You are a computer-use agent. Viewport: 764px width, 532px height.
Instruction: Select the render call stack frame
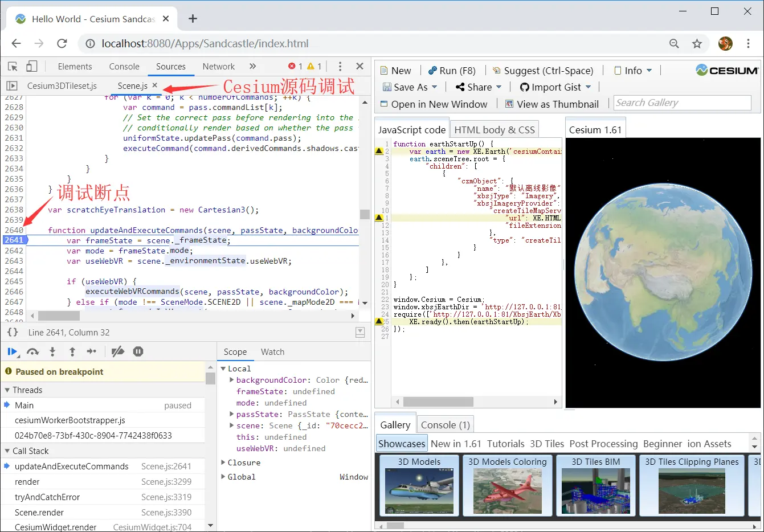[103, 481]
